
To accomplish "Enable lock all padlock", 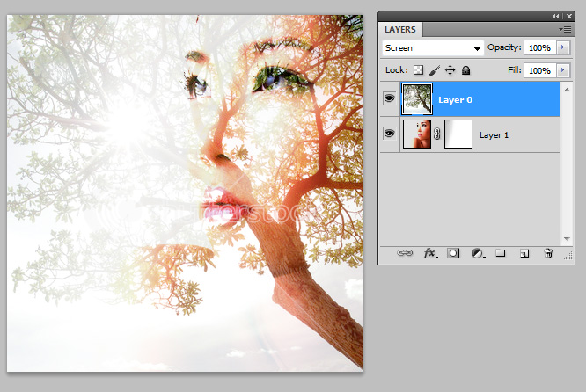I will pos(465,70).
